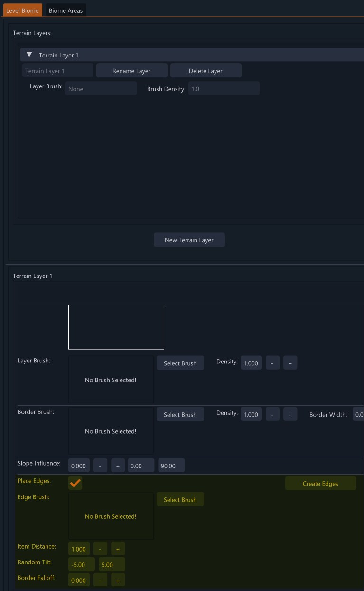
Task: Click the Rename Layer button
Action: 131,71
